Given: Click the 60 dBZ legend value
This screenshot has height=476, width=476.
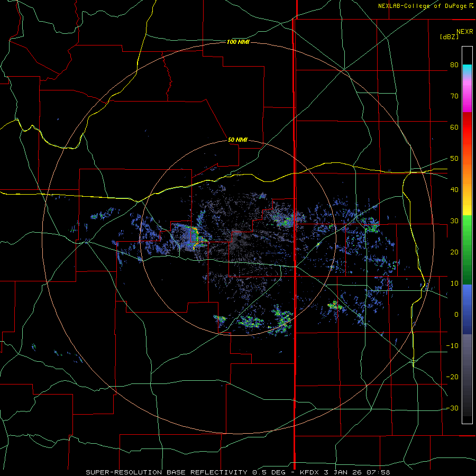Looking at the screenshot, I should click(x=454, y=127).
